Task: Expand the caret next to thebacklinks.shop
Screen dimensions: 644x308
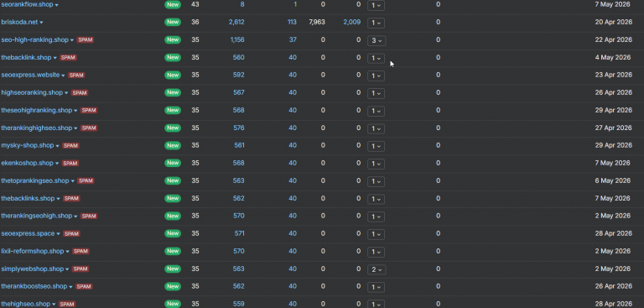Action: [x=59, y=199]
